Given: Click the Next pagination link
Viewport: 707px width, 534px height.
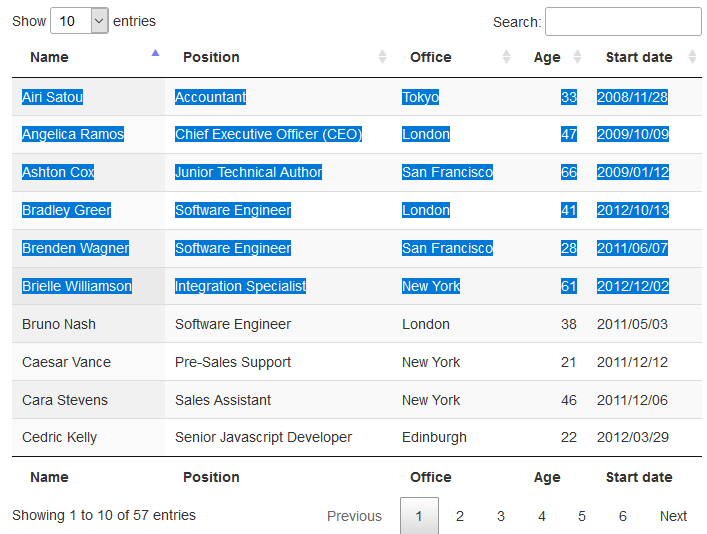Looking at the screenshot, I should (673, 516).
